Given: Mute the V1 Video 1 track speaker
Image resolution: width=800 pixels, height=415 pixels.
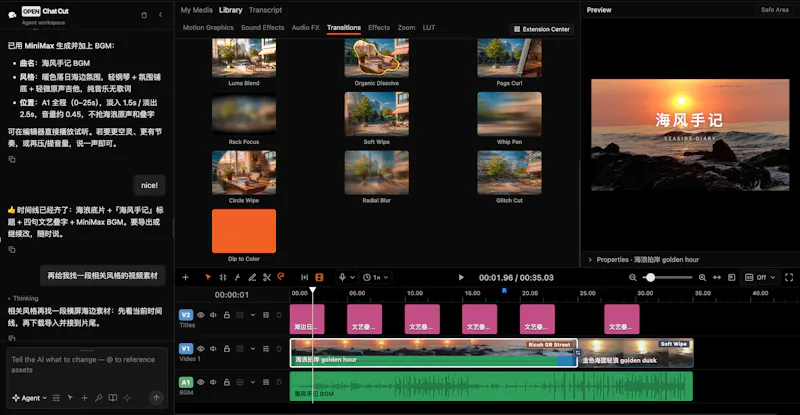Looking at the screenshot, I should (x=213, y=349).
